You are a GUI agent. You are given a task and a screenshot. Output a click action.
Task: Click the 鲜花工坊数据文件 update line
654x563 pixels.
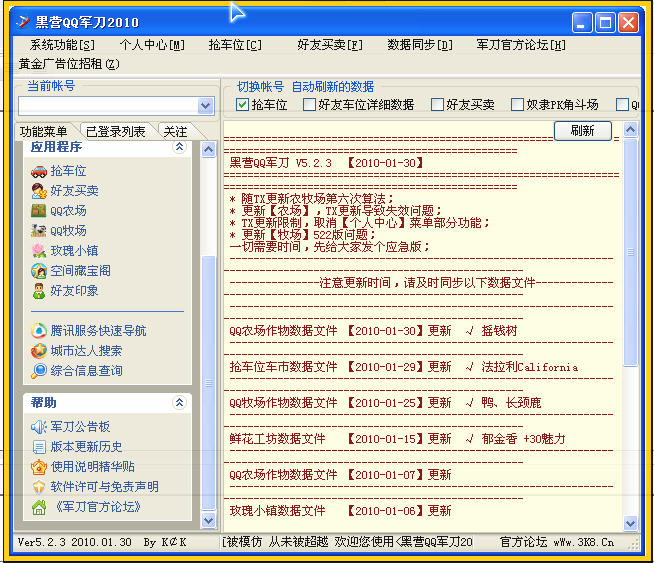[397, 439]
